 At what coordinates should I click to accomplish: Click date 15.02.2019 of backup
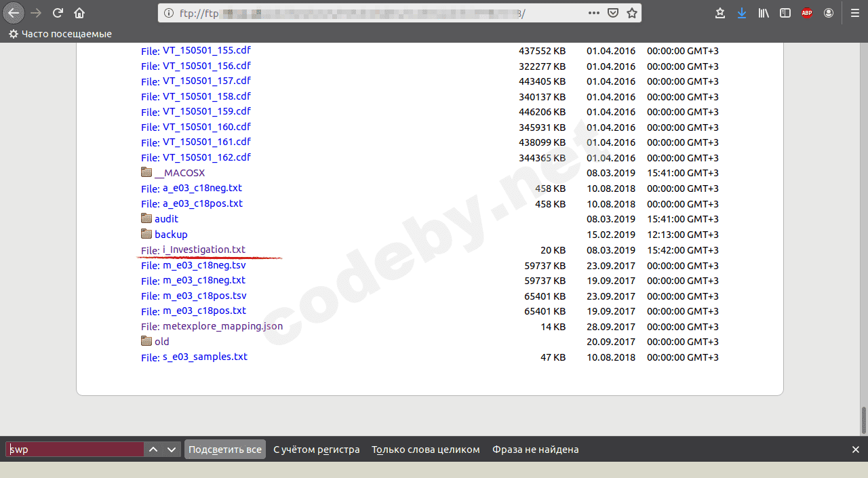(611, 235)
